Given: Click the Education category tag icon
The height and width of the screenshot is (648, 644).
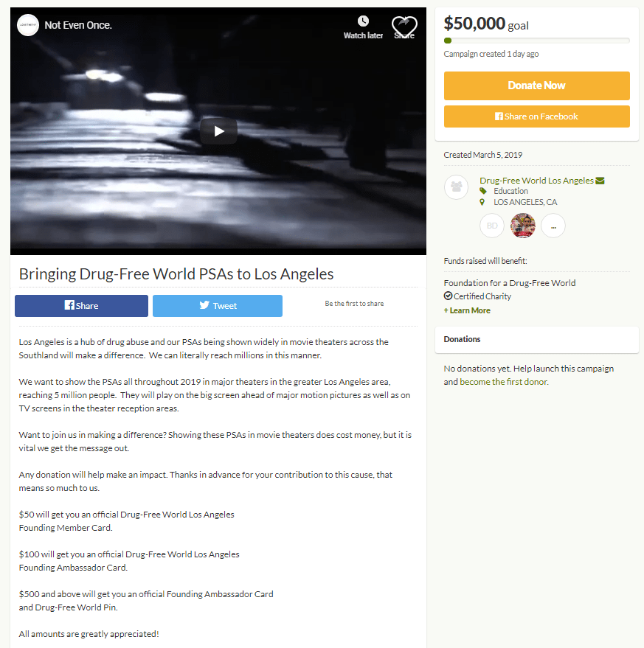Looking at the screenshot, I should pyautogui.click(x=482, y=191).
